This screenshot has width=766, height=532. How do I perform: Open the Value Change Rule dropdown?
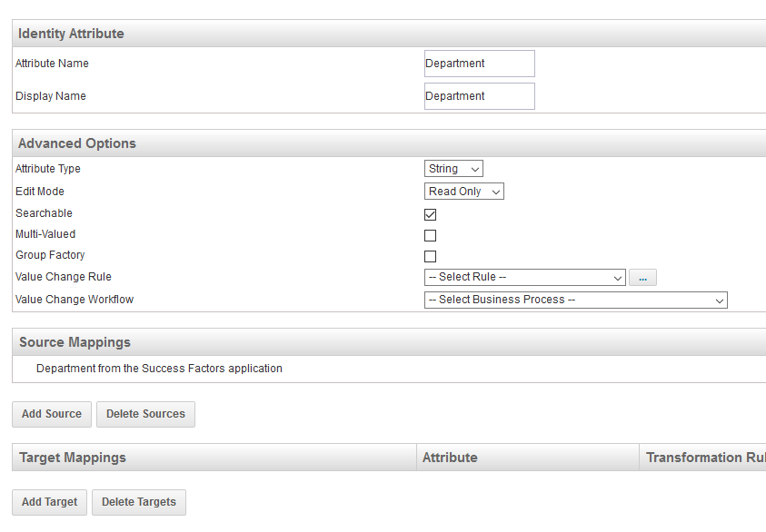pyautogui.click(x=524, y=278)
